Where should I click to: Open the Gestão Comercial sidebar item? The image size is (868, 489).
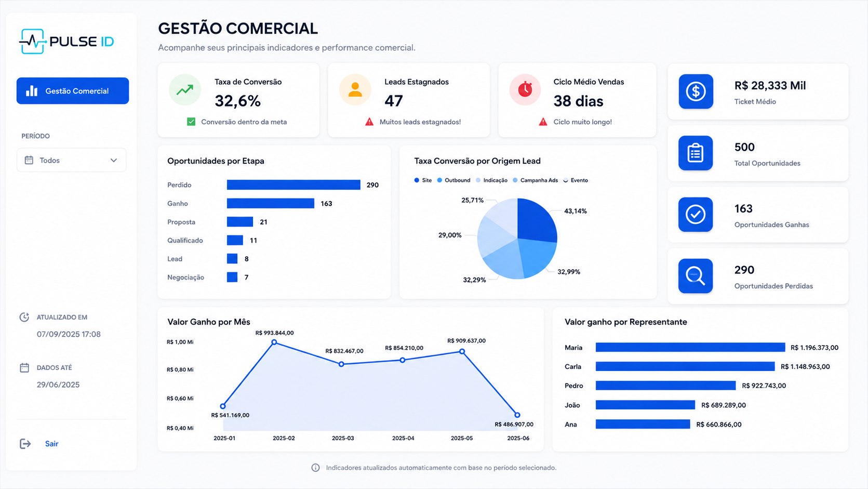(x=73, y=91)
